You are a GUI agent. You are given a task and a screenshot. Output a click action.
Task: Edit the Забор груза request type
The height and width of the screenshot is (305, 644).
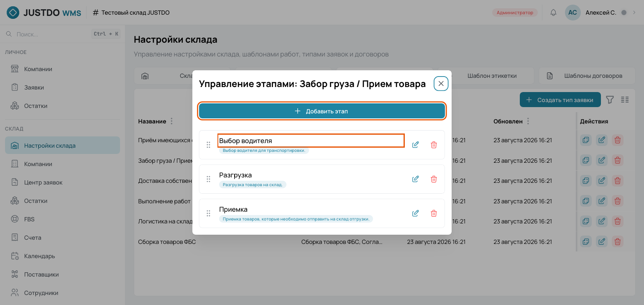click(x=602, y=160)
